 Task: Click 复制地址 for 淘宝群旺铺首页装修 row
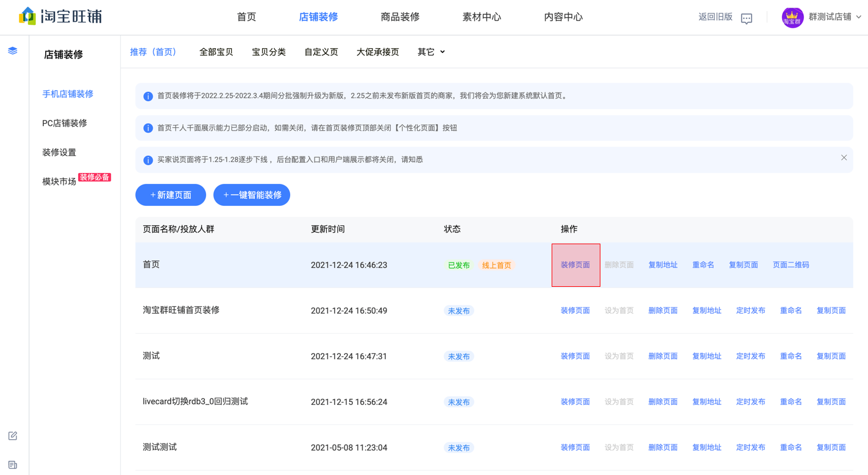pyautogui.click(x=707, y=311)
